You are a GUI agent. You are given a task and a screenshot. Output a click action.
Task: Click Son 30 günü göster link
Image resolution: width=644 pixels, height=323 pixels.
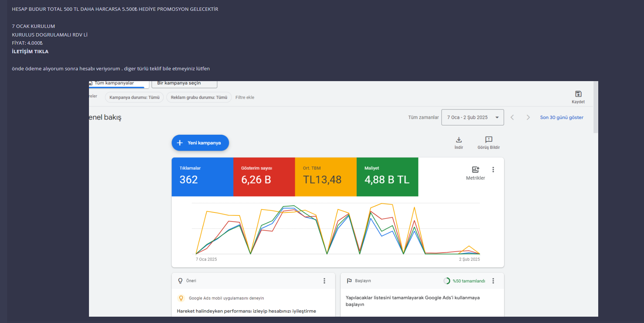pos(562,117)
